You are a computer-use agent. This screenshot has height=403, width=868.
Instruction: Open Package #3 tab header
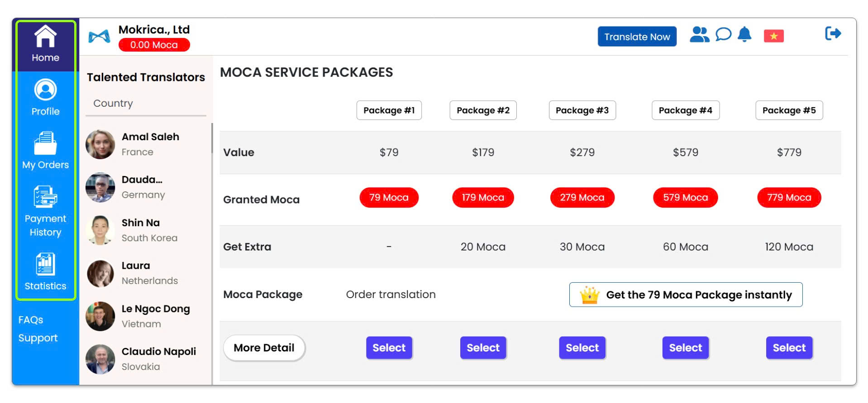[x=582, y=110]
